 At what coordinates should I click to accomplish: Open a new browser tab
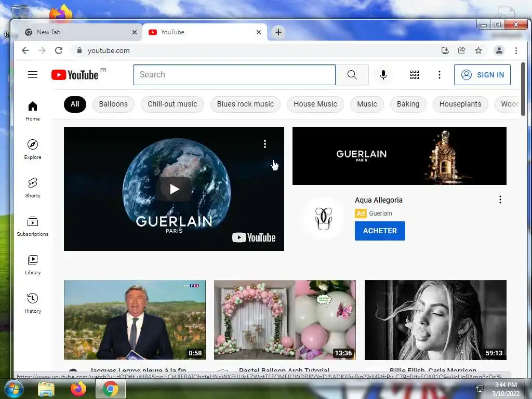[x=278, y=32]
